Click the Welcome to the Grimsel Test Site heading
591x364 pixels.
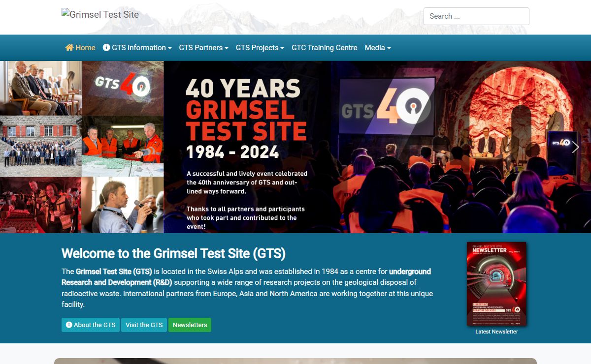click(173, 253)
